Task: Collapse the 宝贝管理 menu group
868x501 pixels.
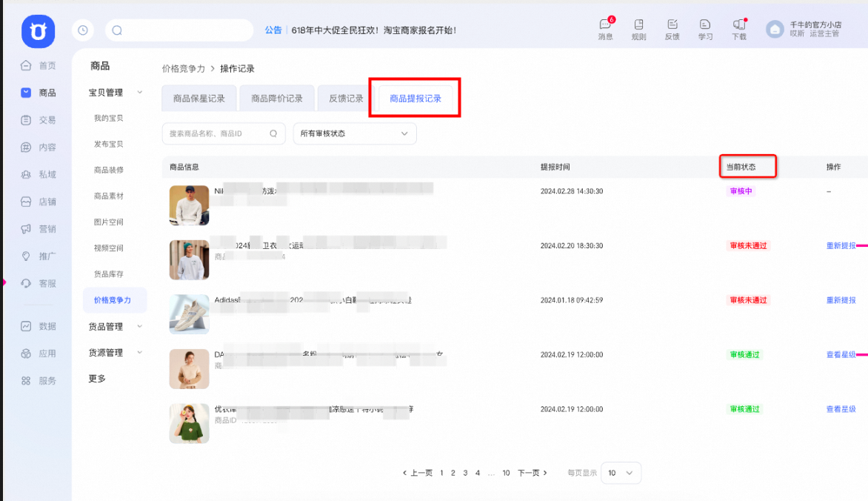Action: (x=115, y=93)
